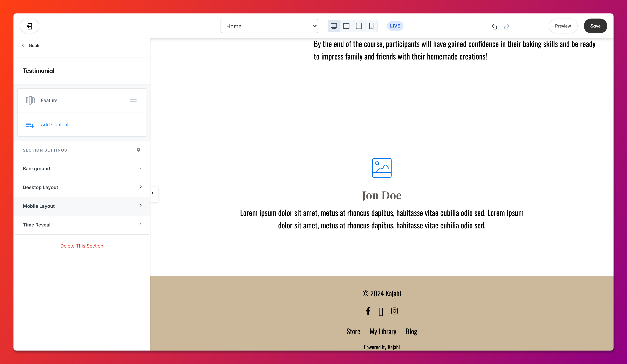Image resolution: width=627 pixels, height=364 pixels.
Task: Open the Home page selector dropdown
Action: (x=269, y=26)
